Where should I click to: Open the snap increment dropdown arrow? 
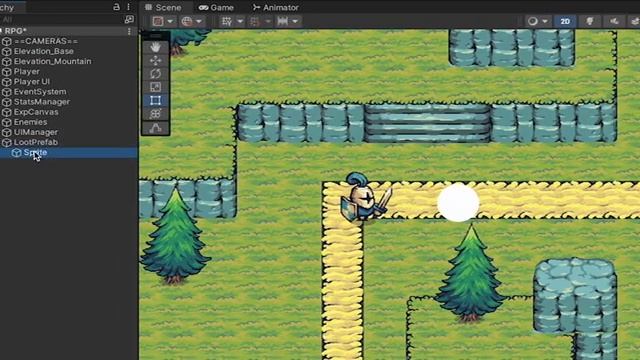tap(295, 21)
